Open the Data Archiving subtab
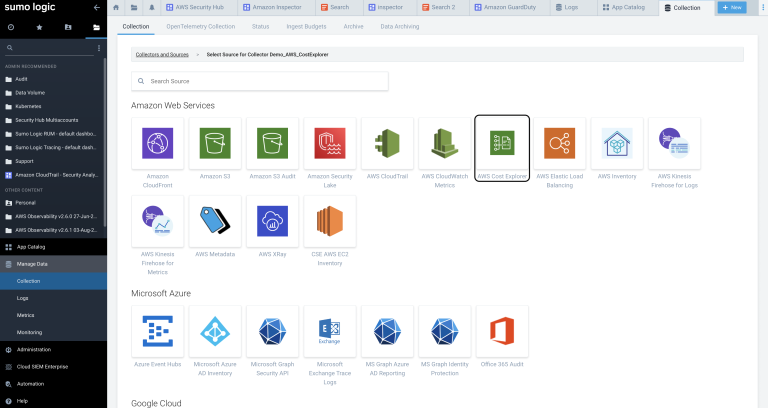 click(x=400, y=26)
